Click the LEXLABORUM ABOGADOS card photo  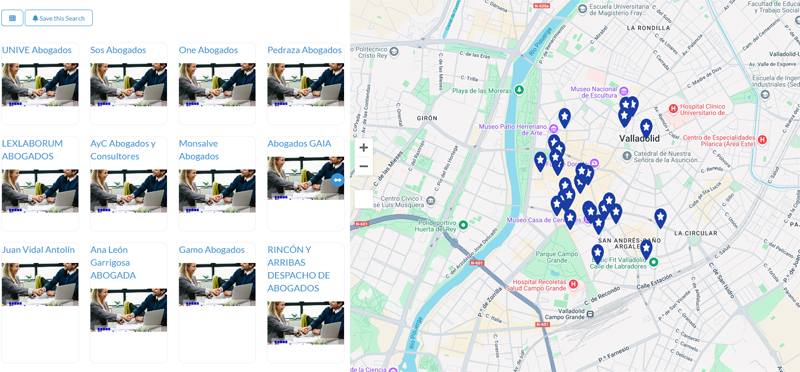pos(40,191)
